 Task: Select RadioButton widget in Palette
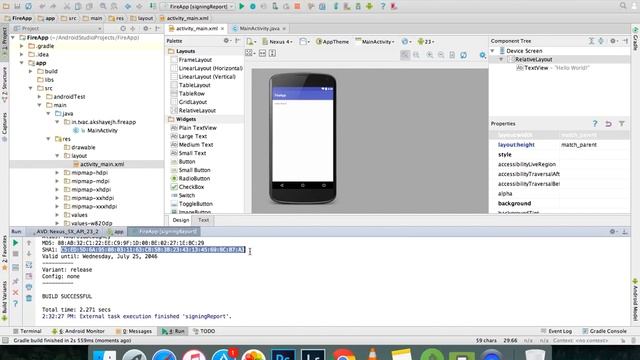pos(190,178)
